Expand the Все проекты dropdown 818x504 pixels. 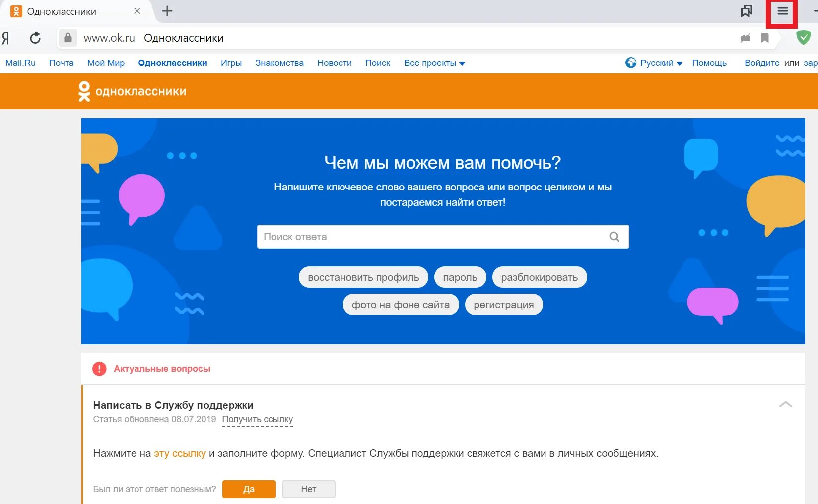pos(434,63)
